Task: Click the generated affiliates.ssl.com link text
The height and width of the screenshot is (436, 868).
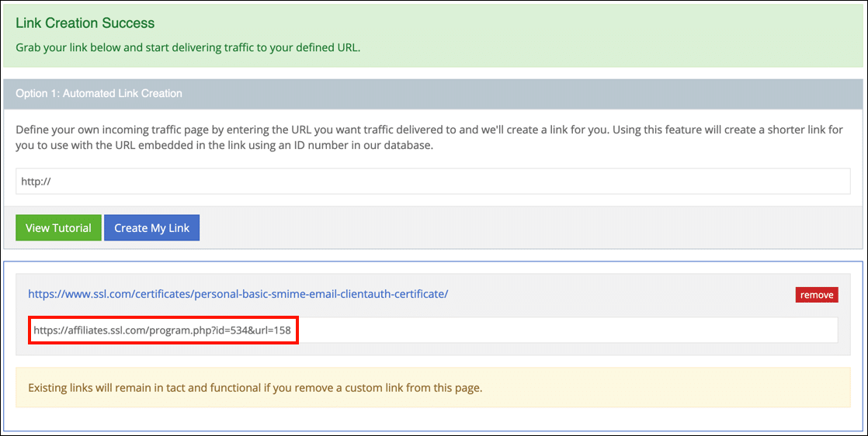Action: [162, 330]
